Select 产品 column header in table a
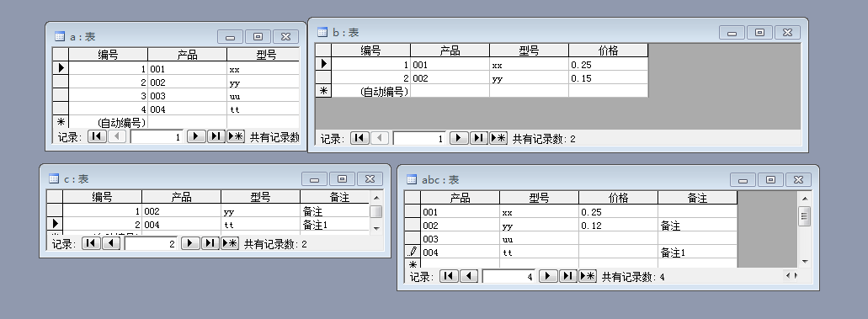 [x=187, y=54]
